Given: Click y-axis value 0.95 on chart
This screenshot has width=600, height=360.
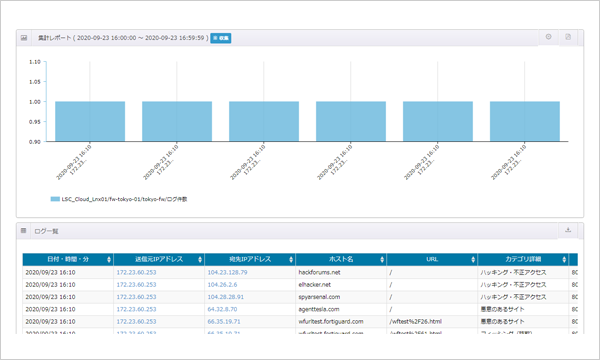Looking at the screenshot, I should click(x=35, y=122).
